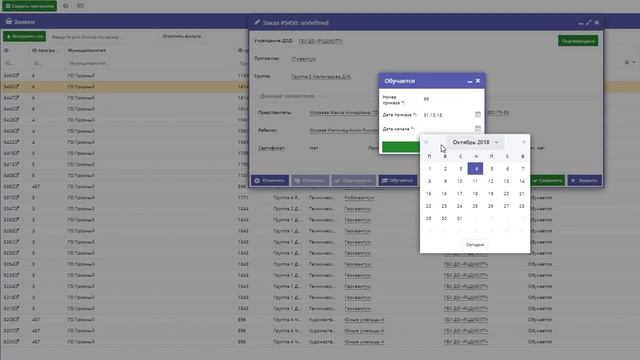Choose day 12 in the calendar
Screen dimensions: 640x360
[x=491, y=181]
